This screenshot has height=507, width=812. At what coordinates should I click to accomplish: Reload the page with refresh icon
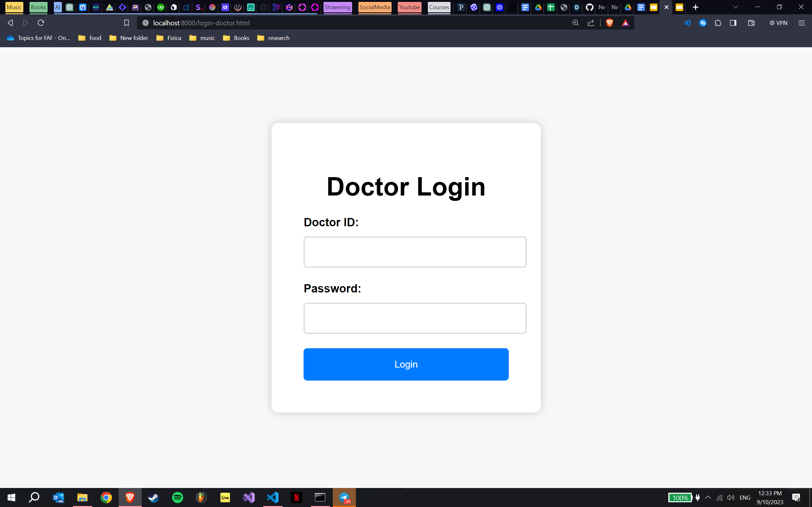point(41,23)
